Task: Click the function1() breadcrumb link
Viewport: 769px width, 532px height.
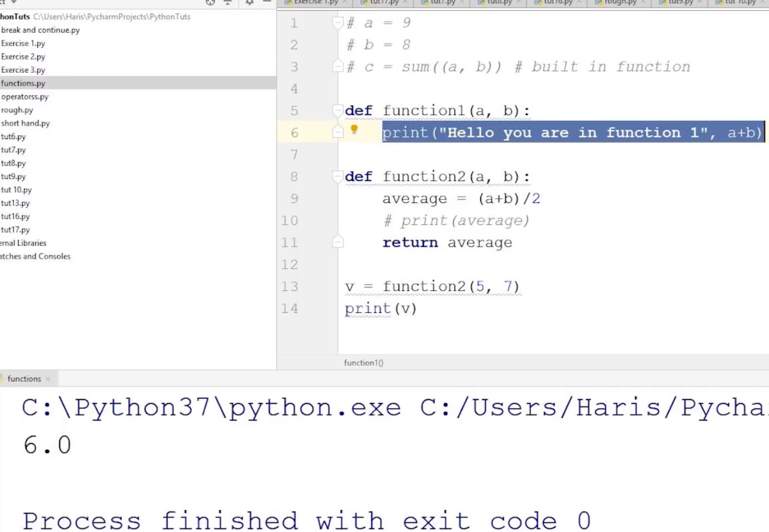Action: click(363, 362)
